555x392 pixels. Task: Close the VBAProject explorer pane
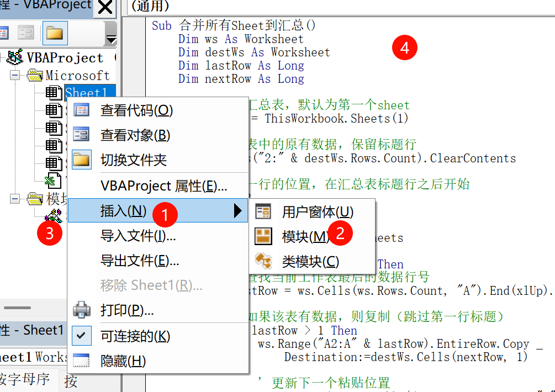click(x=105, y=7)
